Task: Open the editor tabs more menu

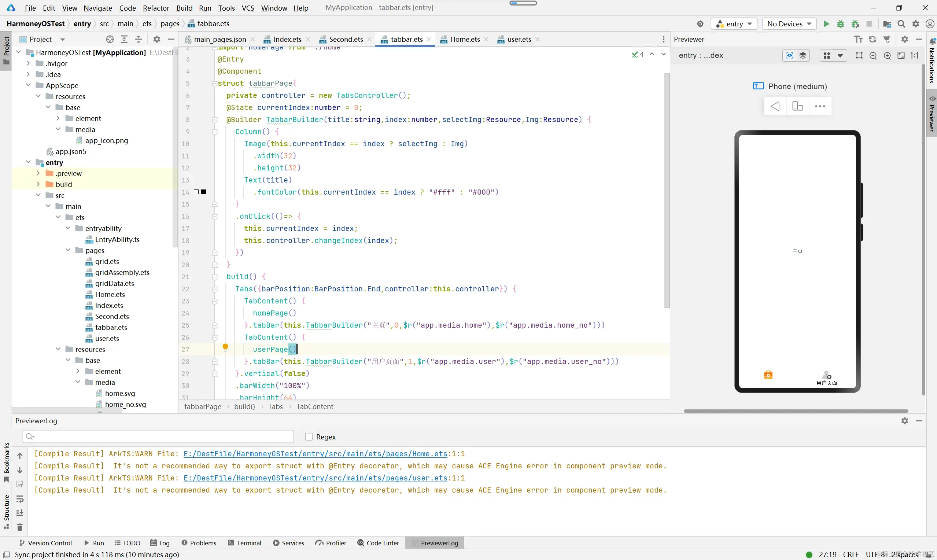Action: tap(664, 39)
